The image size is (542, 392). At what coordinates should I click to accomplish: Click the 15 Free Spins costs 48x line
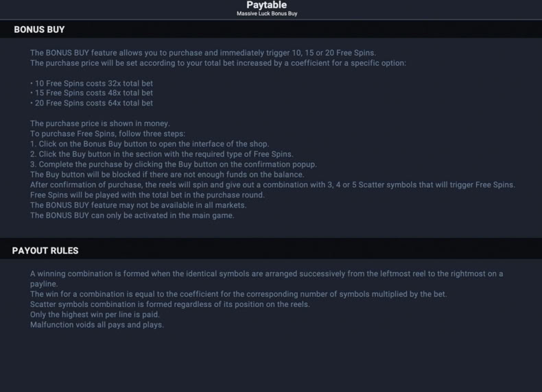91,93
